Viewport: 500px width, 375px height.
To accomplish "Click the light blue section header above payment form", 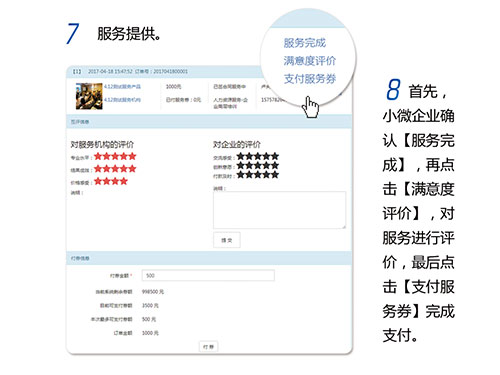I will 209,258.
